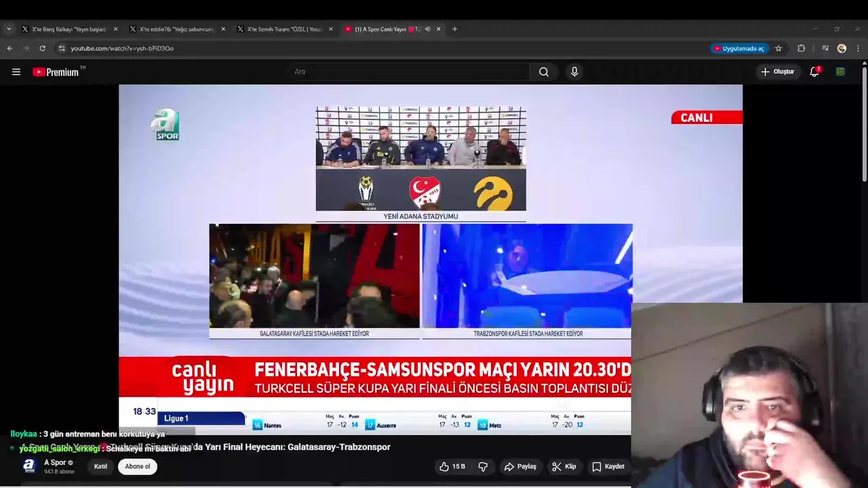Open browser extensions puzzle icon
Viewport: 868px width, 488px height.
(802, 48)
